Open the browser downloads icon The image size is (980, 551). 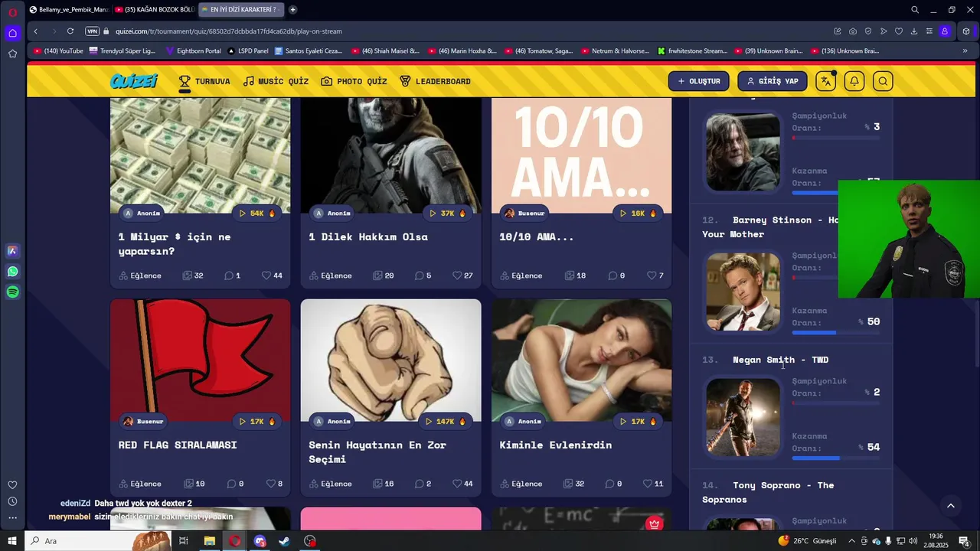point(914,31)
